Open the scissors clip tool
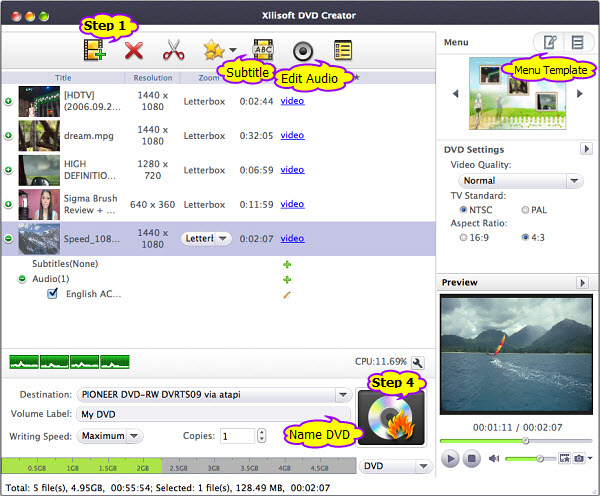The height and width of the screenshot is (496, 600). coord(173,50)
